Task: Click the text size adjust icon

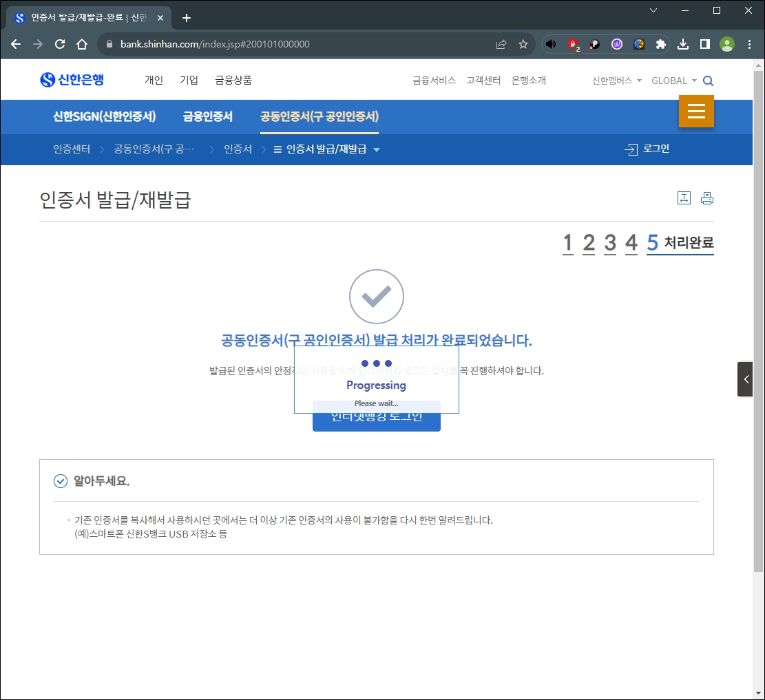Action: pyautogui.click(x=684, y=198)
